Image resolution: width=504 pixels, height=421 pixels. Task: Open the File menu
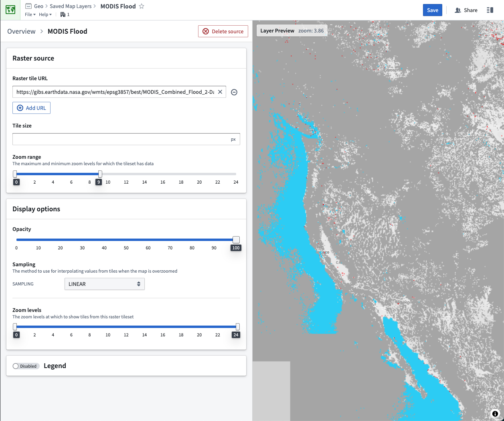(x=30, y=14)
